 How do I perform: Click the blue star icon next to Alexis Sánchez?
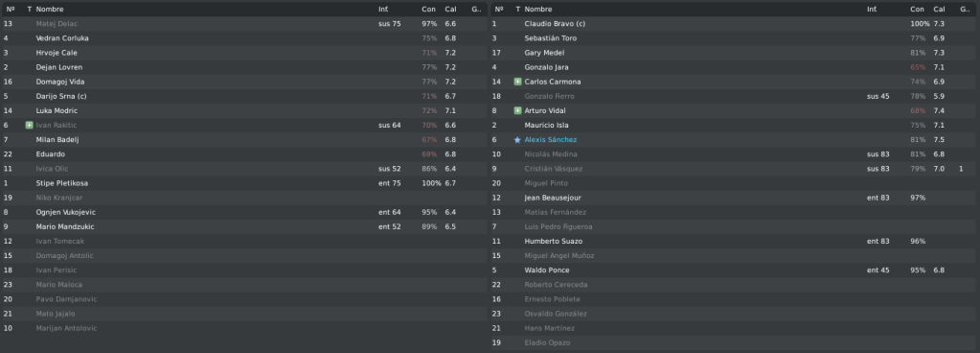[x=517, y=140]
